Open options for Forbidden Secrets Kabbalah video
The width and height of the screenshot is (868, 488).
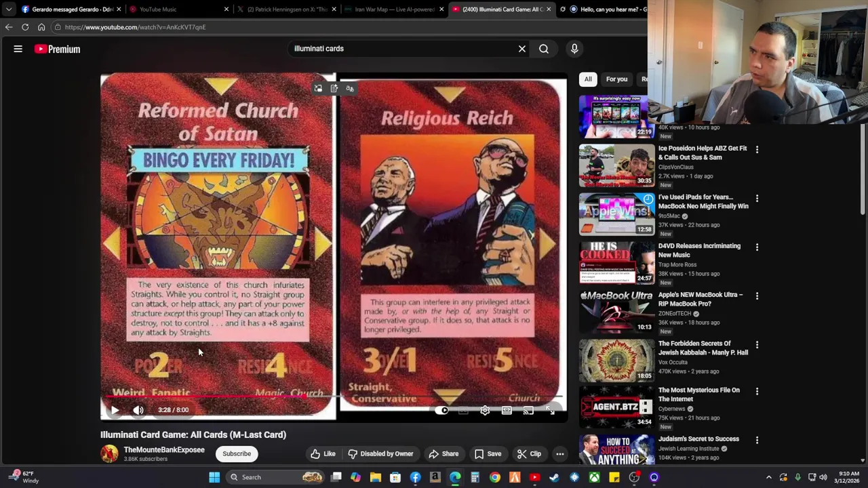point(757,344)
